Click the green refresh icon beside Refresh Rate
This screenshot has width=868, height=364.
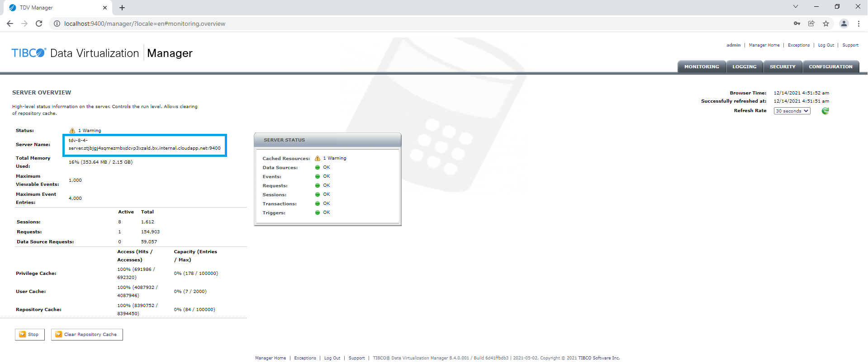(825, 111)
